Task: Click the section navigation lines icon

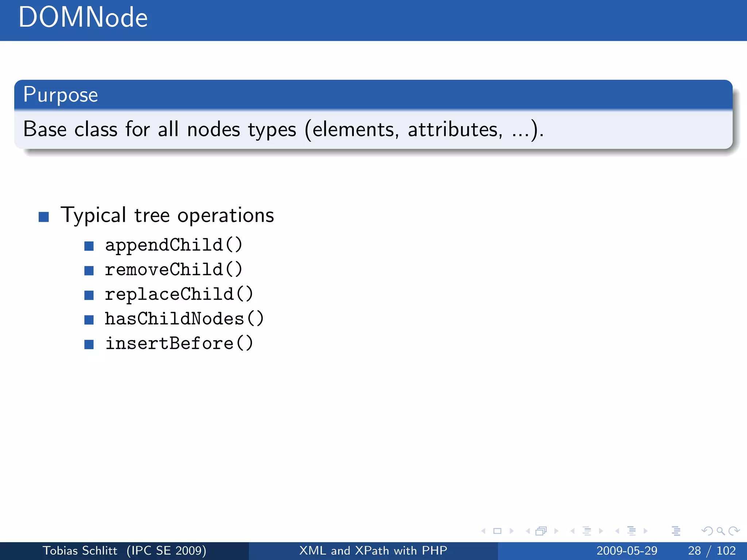Action: pos(631,531)
